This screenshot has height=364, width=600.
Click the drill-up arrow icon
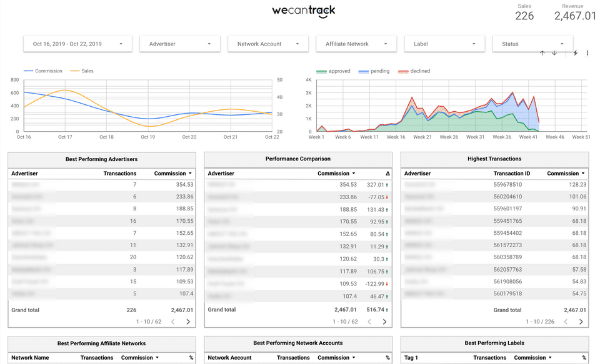click(542, 53)
